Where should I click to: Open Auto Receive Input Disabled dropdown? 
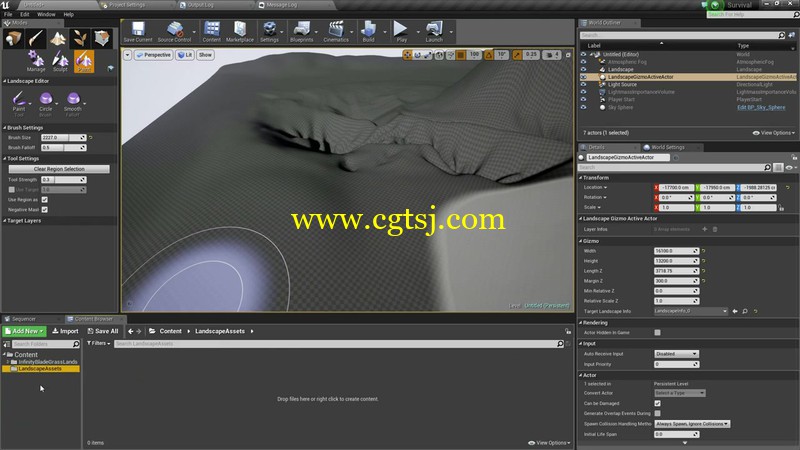point(676,354)
